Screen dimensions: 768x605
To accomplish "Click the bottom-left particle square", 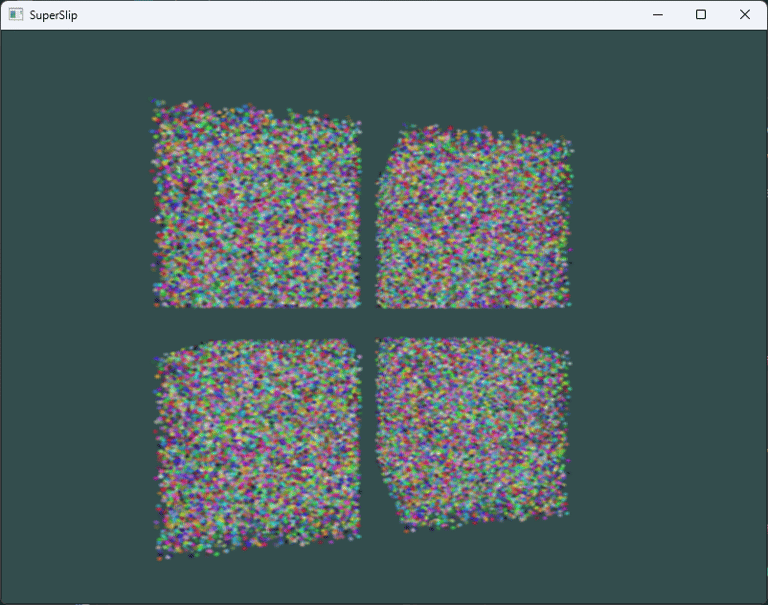I will [x=258, y=449].
